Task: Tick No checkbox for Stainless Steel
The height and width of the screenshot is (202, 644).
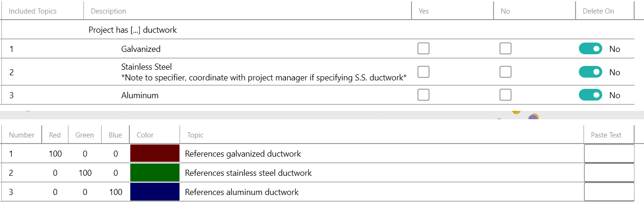Action: [x=505, y=72]
